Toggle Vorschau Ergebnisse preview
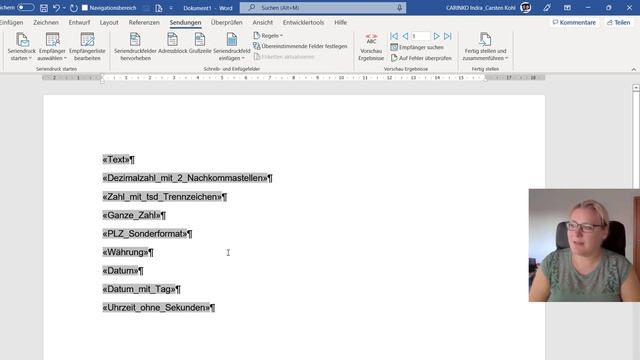 pos(371,47)
